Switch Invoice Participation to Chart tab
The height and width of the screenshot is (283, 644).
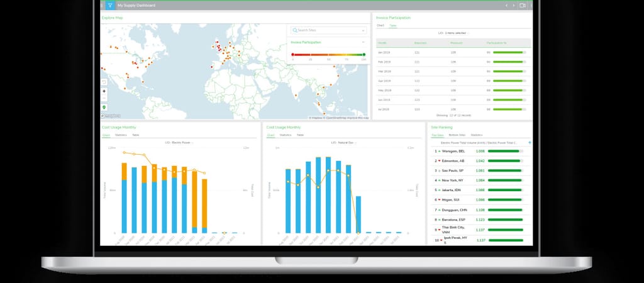point(380,25)
